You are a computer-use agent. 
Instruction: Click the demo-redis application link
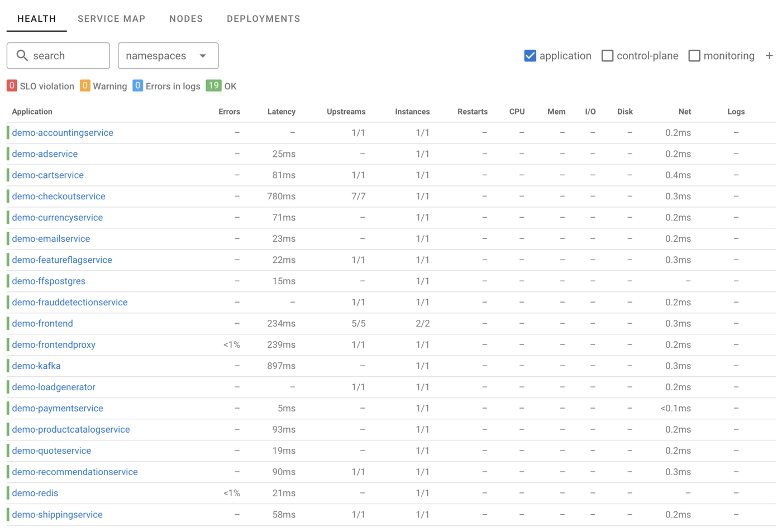[x=35, y=493]
